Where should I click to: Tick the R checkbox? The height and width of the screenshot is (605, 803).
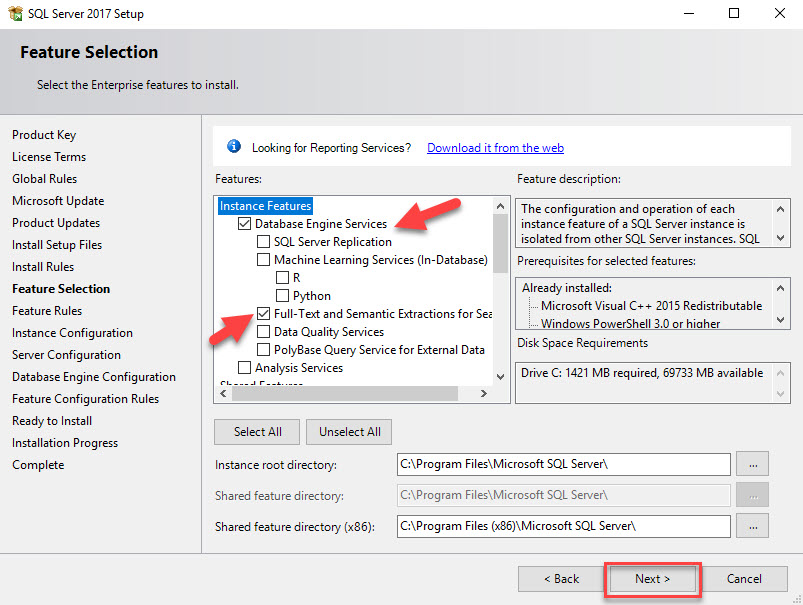(x=282, y=278)
